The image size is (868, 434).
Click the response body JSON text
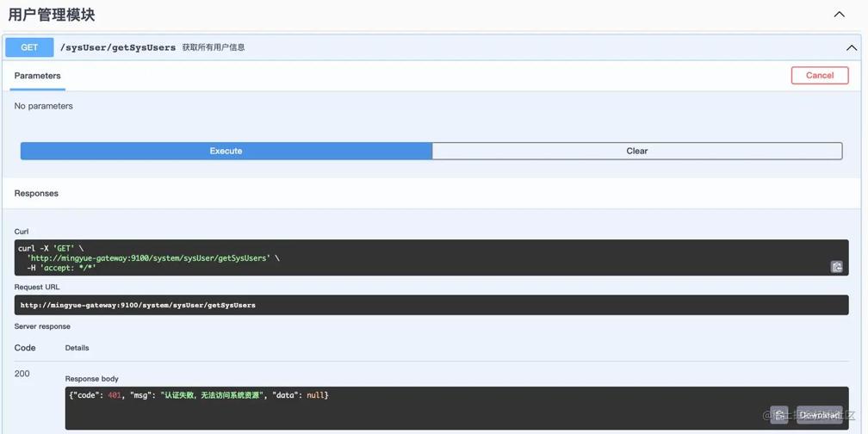[x=199, y=395]
